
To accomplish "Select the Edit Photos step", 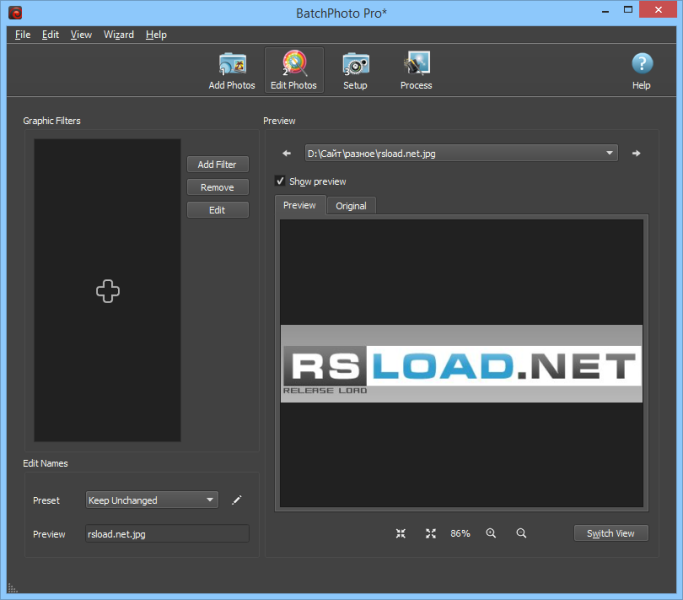I will coord(294,70).
